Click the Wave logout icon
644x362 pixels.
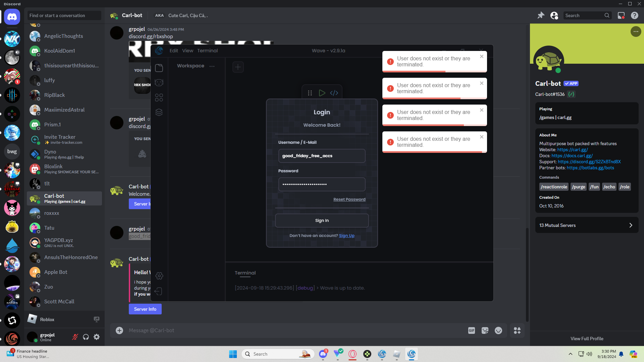pyautogui.click(x=159, y=291)
